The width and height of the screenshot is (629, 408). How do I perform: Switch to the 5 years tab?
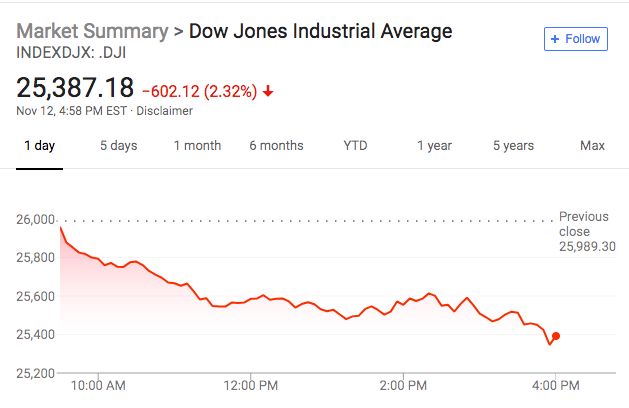(513, 146)
